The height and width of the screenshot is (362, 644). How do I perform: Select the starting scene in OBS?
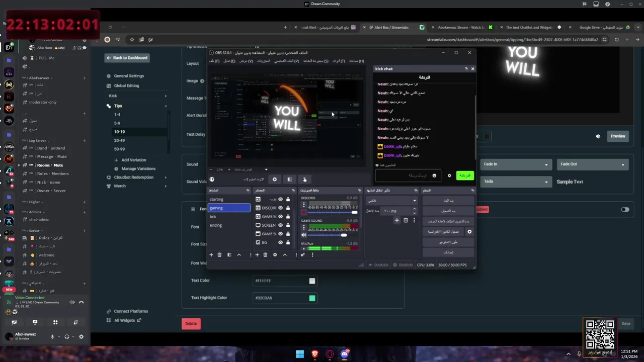[x=229, y=200]
